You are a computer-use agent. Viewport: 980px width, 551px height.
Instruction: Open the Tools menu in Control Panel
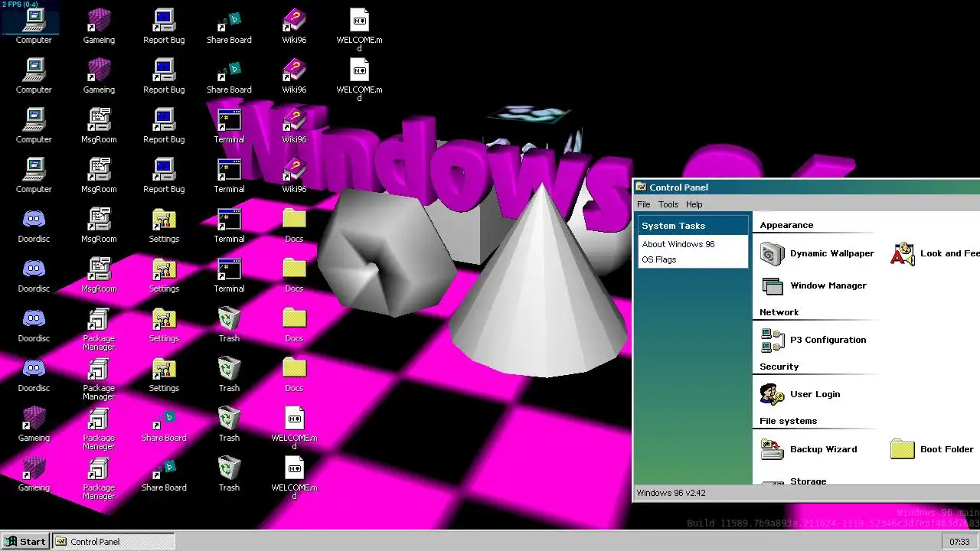[668, 204]
